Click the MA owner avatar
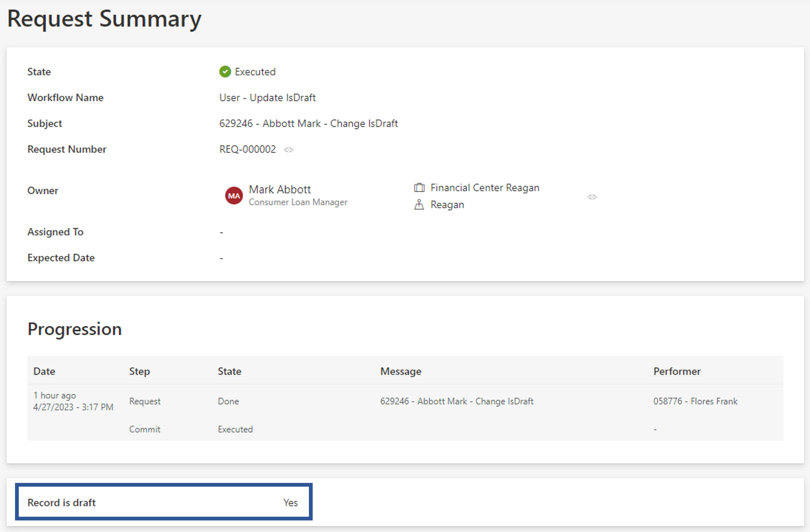This screenshot has height=532, width=810. 234,196
